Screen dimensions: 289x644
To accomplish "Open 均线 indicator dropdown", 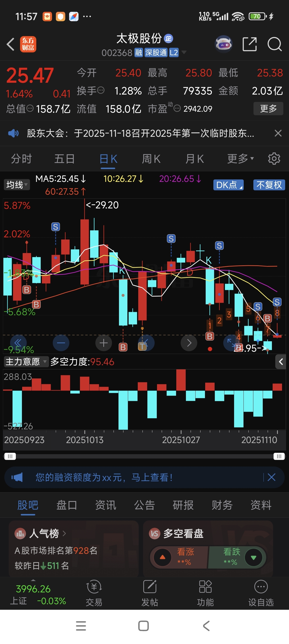I will tap(17, 185).
